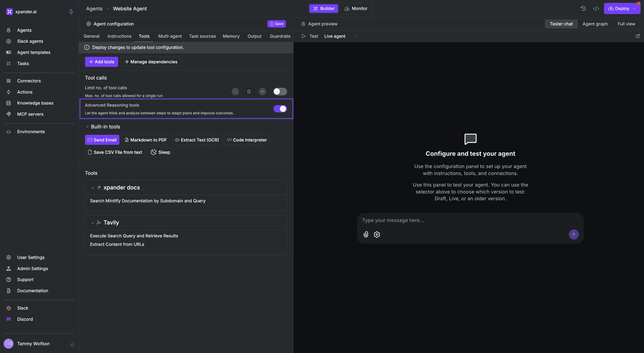Open MCP servers in sidebar
Viewport: 644px width, 353px height.
30,114
